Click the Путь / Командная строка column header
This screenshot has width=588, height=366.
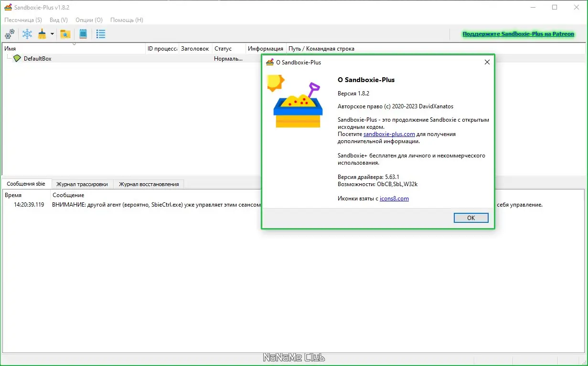click(x=321, y=49)
